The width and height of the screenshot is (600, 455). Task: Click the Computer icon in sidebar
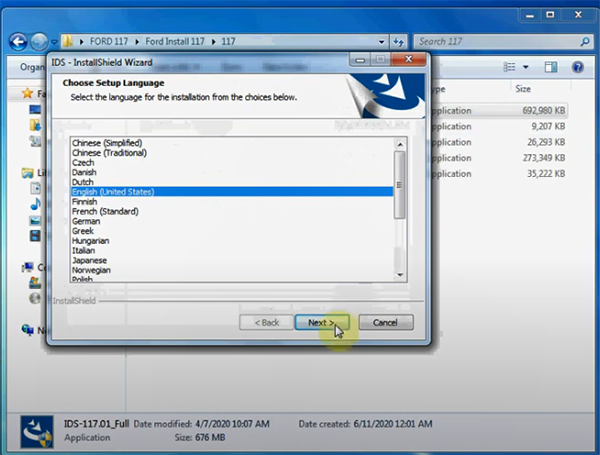28,267
